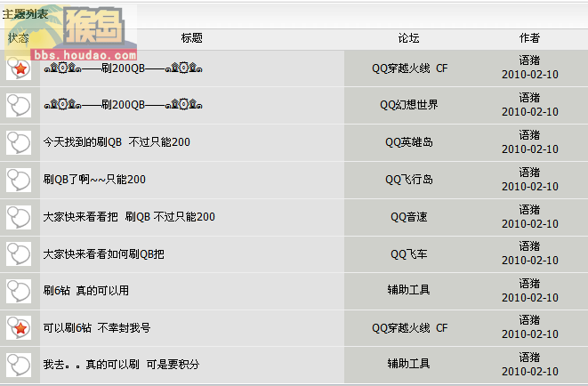Go to QQ穿越火线 CF forum in the 刷200QB row

click(x=409, y=68)
